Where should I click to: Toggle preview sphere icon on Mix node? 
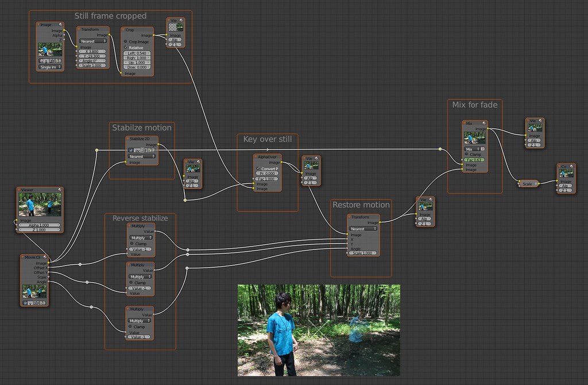[x=485, y=123]
